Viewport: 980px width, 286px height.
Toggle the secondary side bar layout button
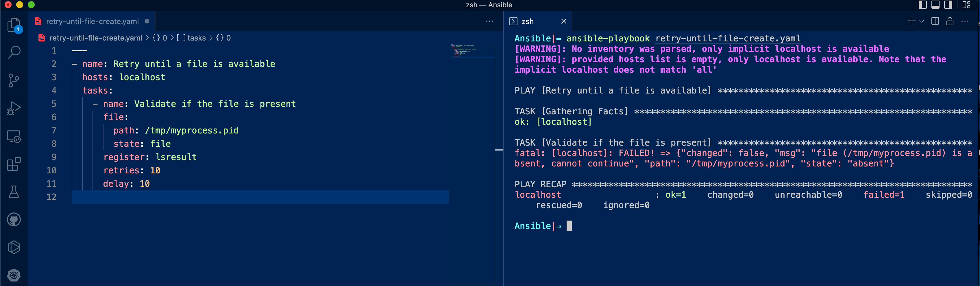(948, 5)
